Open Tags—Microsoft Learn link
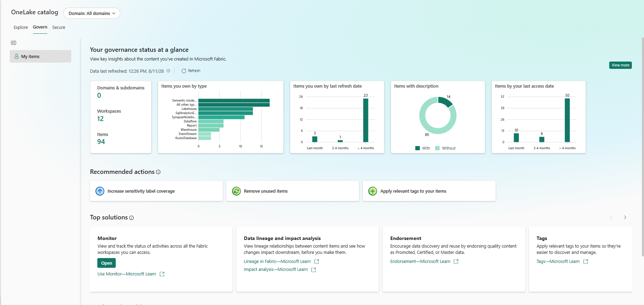644x305 pixels. [558, 262]
